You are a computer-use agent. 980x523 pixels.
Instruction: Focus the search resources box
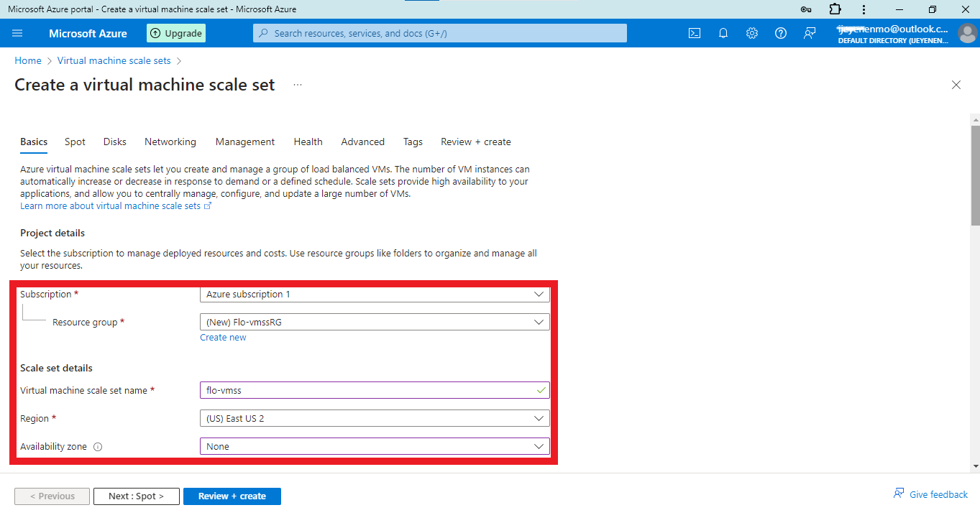(439, 33)
